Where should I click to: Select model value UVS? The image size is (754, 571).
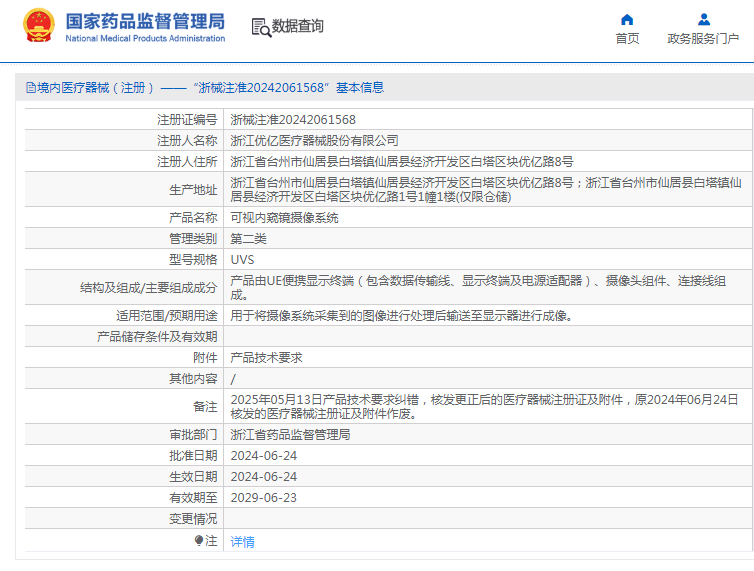(242, 260)
